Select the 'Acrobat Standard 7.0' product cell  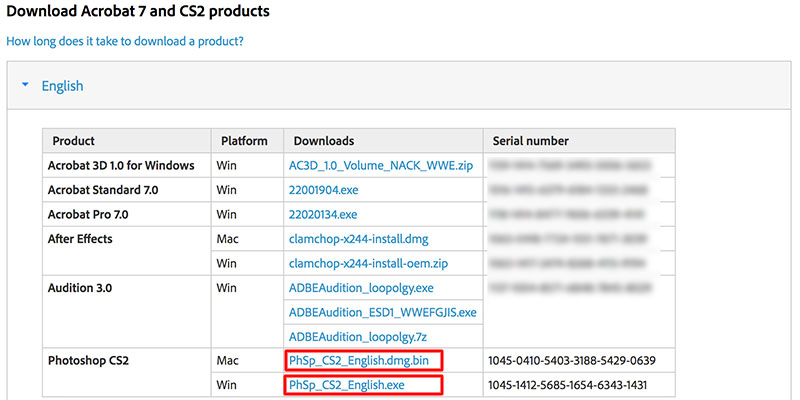[127, 190]
